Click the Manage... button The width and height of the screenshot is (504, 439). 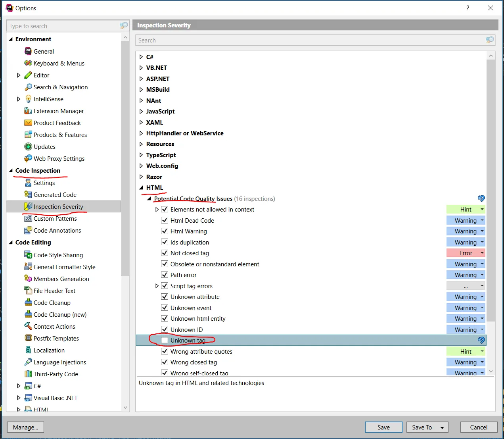(25, 427)
